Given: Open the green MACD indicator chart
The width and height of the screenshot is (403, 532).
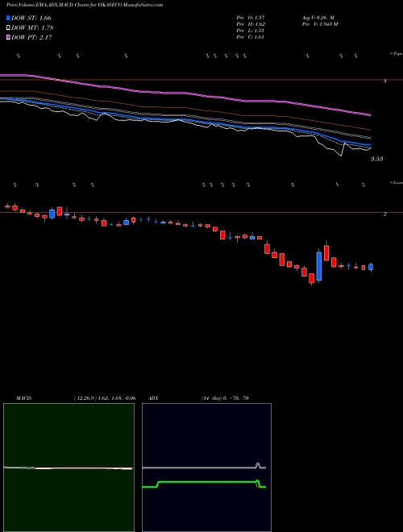Looking at the screenshot, I should point(69,468).
